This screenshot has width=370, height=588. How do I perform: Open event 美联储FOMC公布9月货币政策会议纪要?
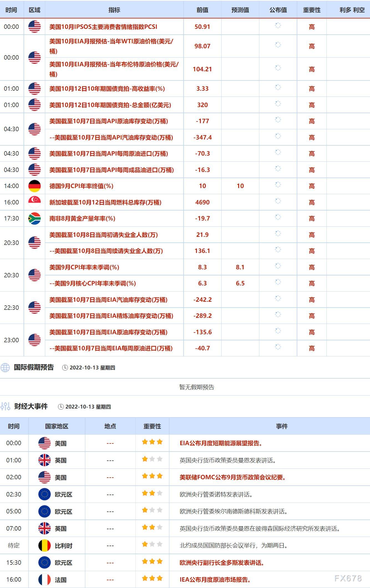point(233,477)
